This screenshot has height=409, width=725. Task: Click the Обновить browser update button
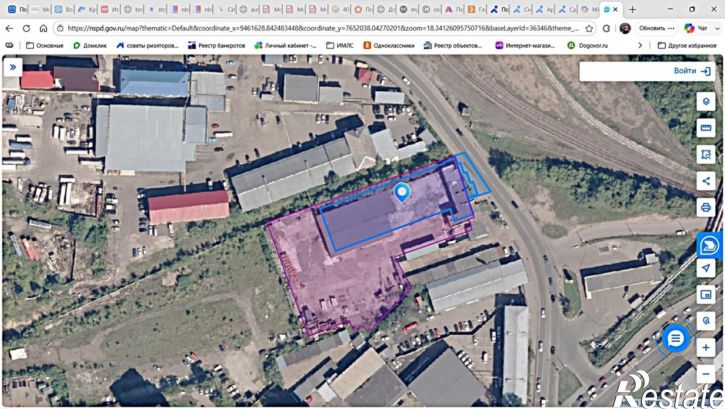657,28
